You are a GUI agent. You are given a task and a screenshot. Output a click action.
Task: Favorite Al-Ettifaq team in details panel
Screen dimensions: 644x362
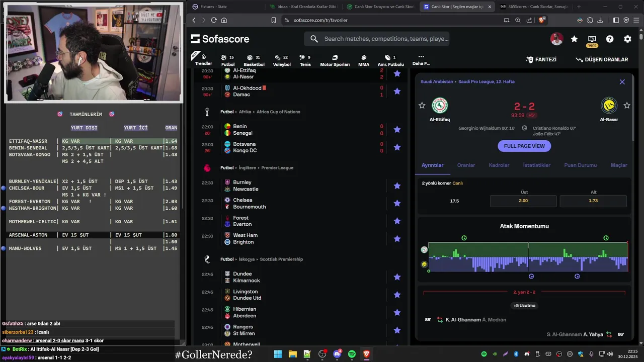click(x=422, y=105)
